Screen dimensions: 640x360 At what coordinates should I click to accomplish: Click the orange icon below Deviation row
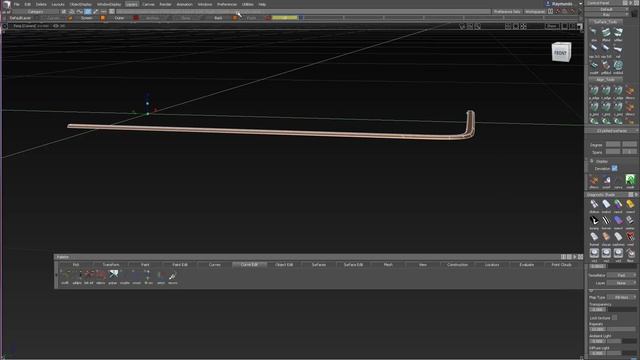(x=594, y=180)
